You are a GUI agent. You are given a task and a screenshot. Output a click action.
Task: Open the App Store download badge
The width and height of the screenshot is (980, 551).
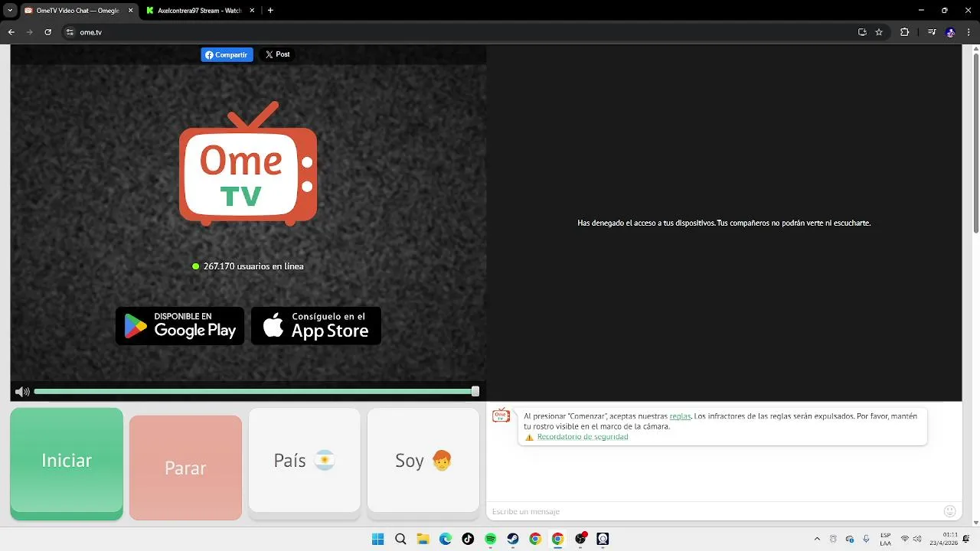[316, 325]
